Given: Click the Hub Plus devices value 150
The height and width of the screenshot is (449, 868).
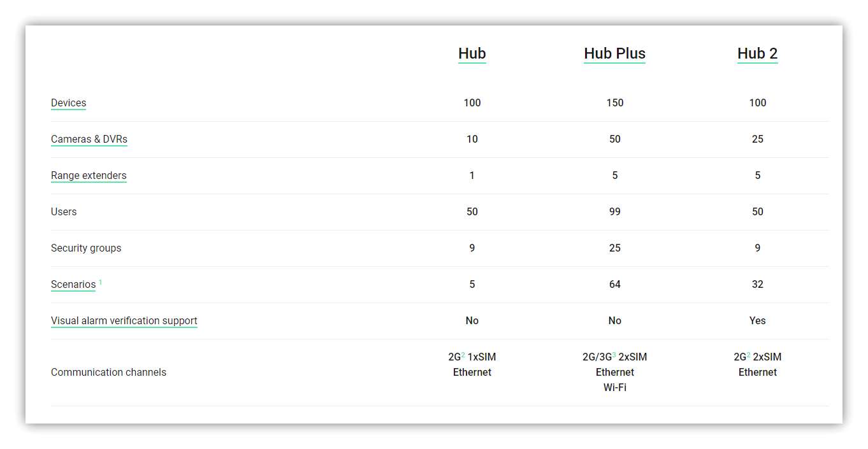Looking at the screenshot, I should point(614,103).
